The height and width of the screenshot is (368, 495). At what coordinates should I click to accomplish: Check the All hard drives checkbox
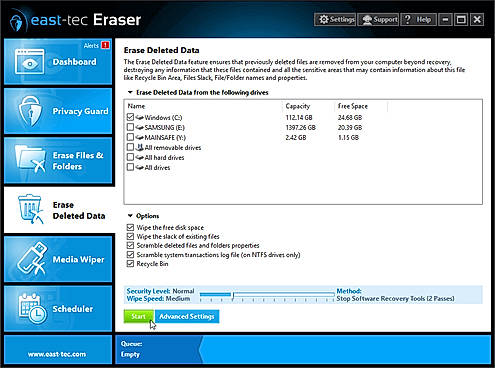pyautogui.click(x=130, y=157)
